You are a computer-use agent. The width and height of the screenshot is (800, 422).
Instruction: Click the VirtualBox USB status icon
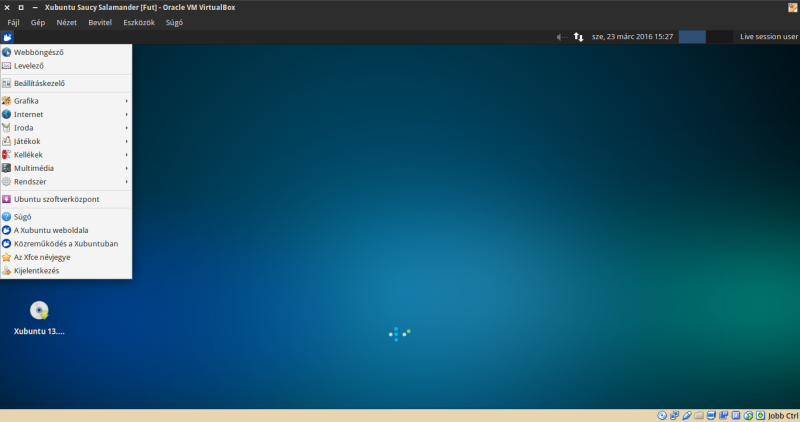687,415
